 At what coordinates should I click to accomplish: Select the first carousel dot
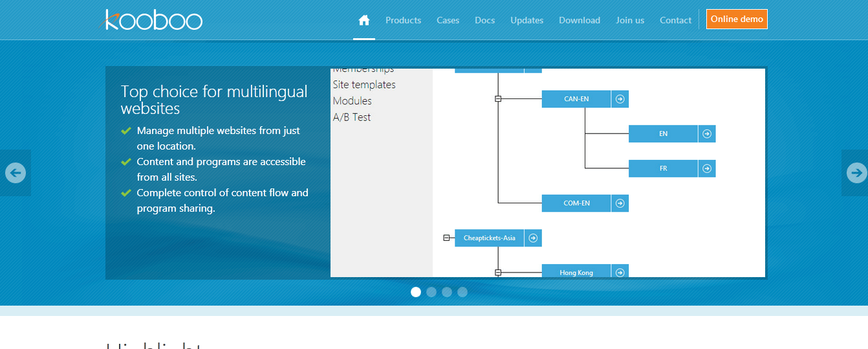[x=416, y=292]
